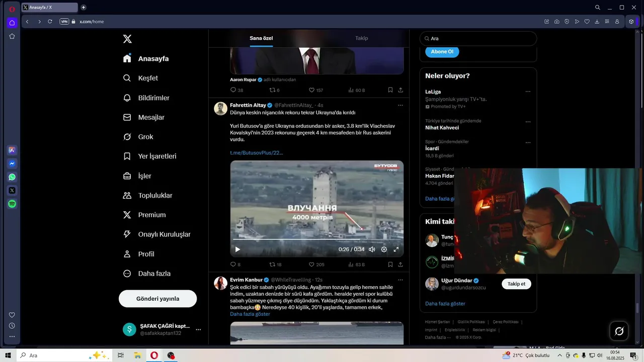Image resolution: width=644 pixels, height=362 pixels.
Task: Share Aaron Rupar's post
Action: tap(400, 90)
